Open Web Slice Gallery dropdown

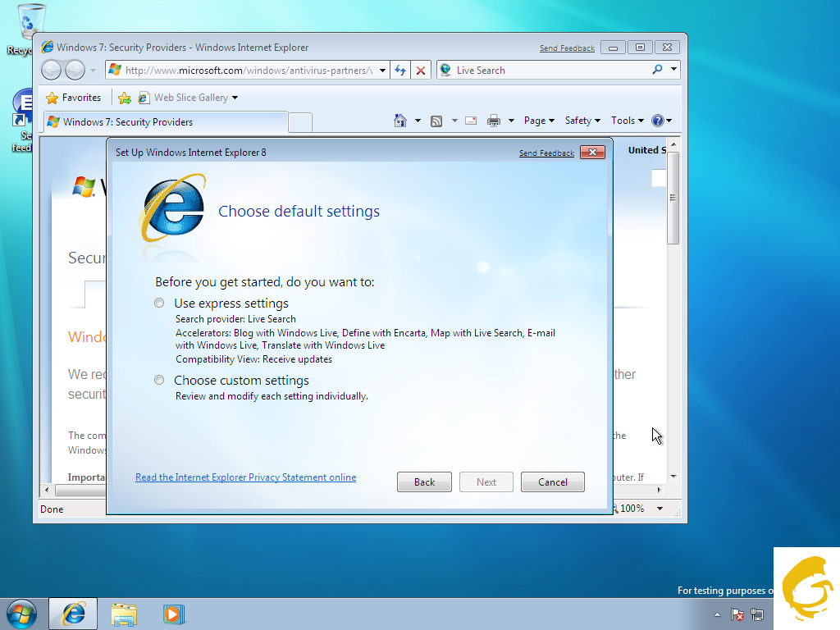click(x=189, y=98)
